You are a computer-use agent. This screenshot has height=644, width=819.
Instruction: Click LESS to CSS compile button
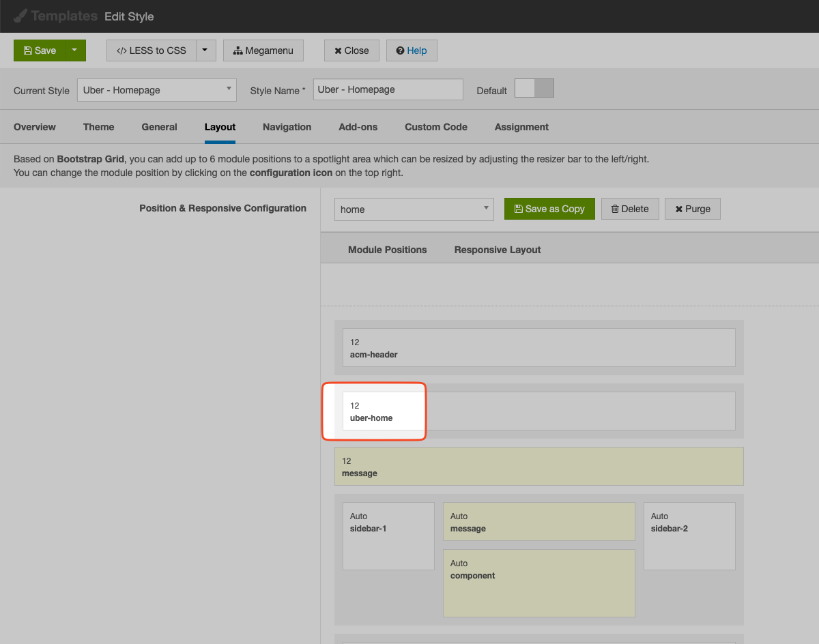coord(152,50)
